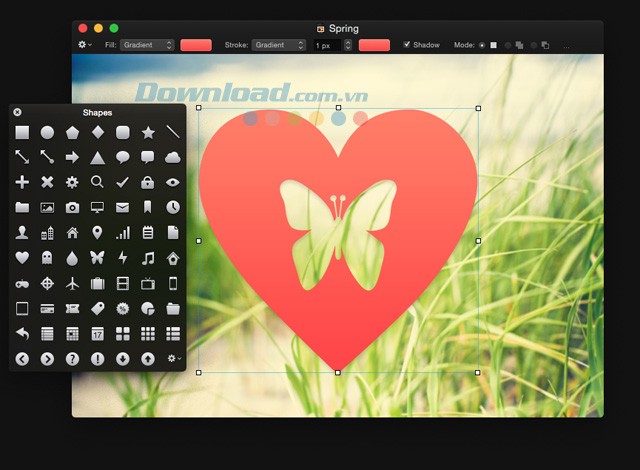Click the butterfly cutout on the canvas
Image resolution: width=640 pixels, height=470 pixels.
point(338,235)
